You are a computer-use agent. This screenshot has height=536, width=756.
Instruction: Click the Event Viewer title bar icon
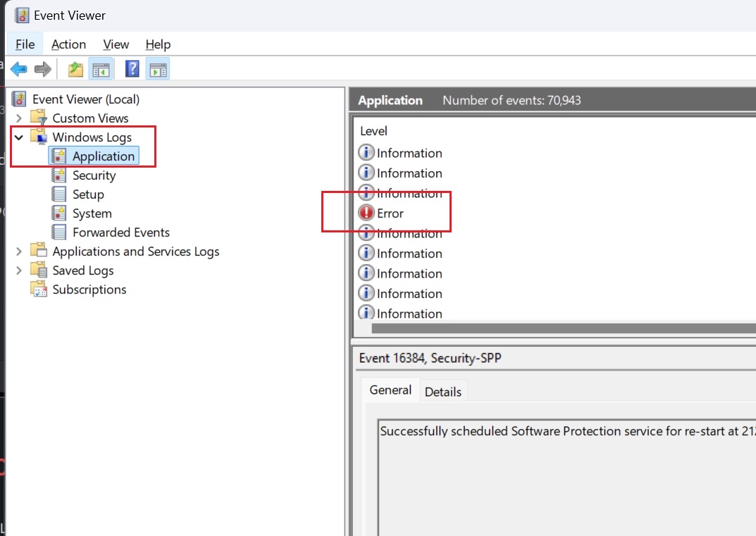(21, 15)
